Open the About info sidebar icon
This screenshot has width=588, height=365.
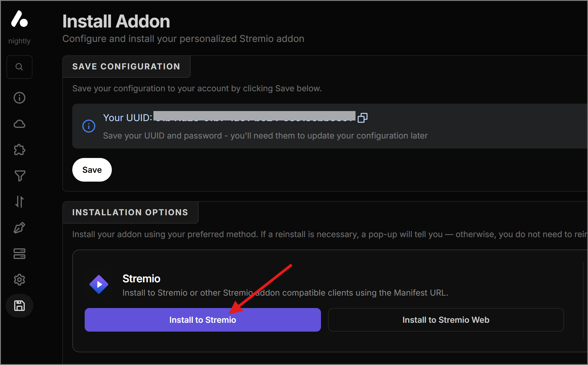click(x=19, y=98)
